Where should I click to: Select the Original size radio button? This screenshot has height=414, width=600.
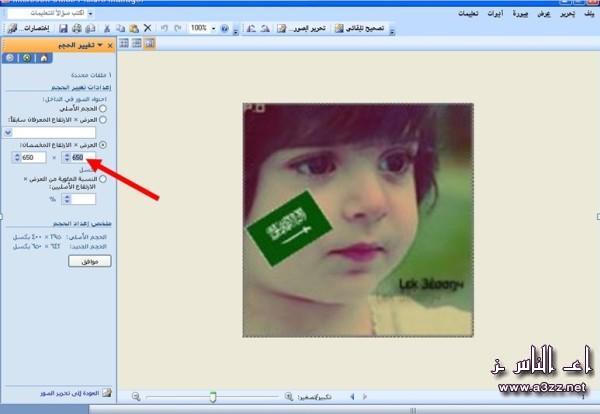click(103, 109)
